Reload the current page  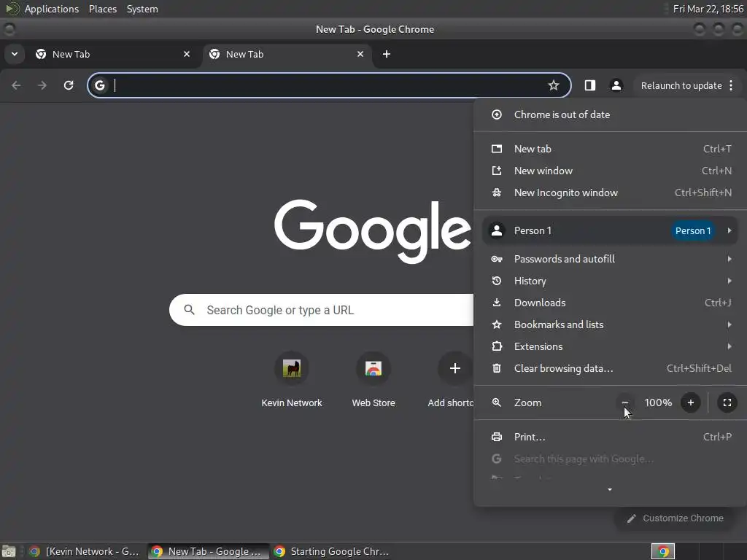[x=69, y=85]
